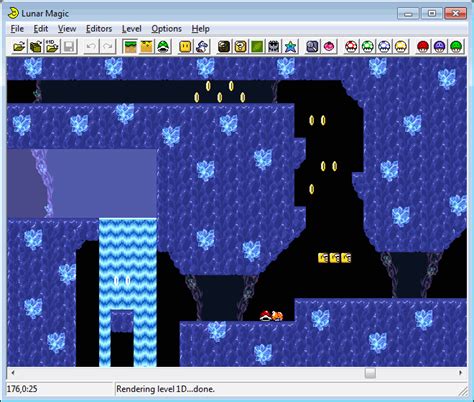Click the scrollbar left arrow
Image resolution: width=474 pixels, height=402 pixels.
(x=13, y=373)
